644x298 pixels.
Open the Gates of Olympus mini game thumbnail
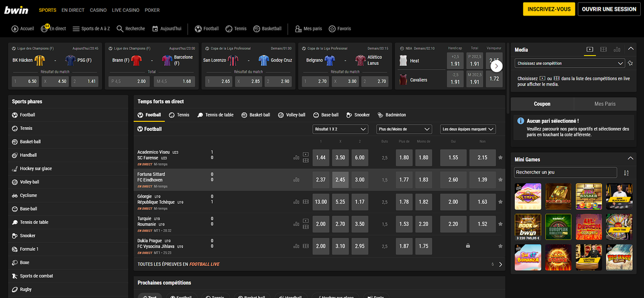point(528,197)
